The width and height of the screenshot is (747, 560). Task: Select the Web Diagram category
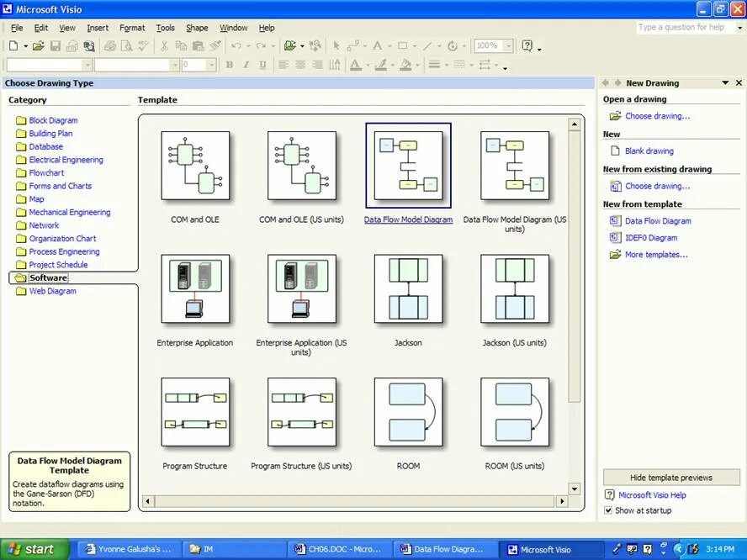click(52, 291)
